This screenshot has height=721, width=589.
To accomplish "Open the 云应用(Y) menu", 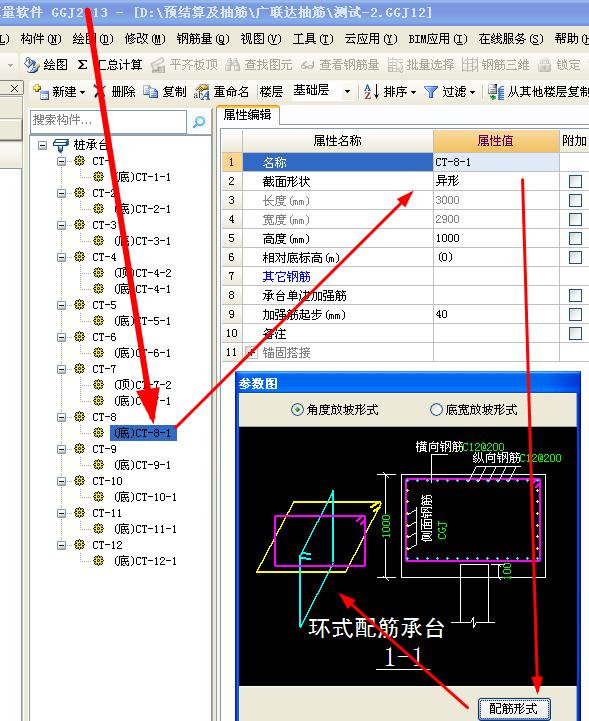I will pyautogui.click(x=371, y=39).
